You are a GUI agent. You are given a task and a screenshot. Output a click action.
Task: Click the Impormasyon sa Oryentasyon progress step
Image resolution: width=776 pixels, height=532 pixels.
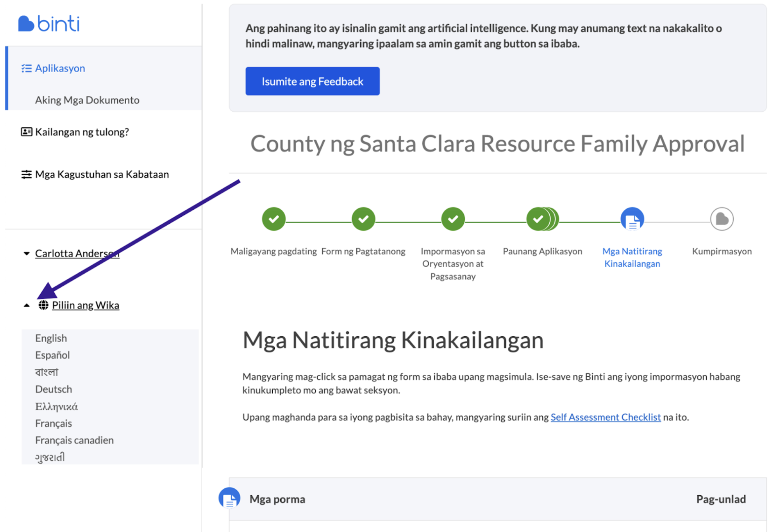pos(452,219)
